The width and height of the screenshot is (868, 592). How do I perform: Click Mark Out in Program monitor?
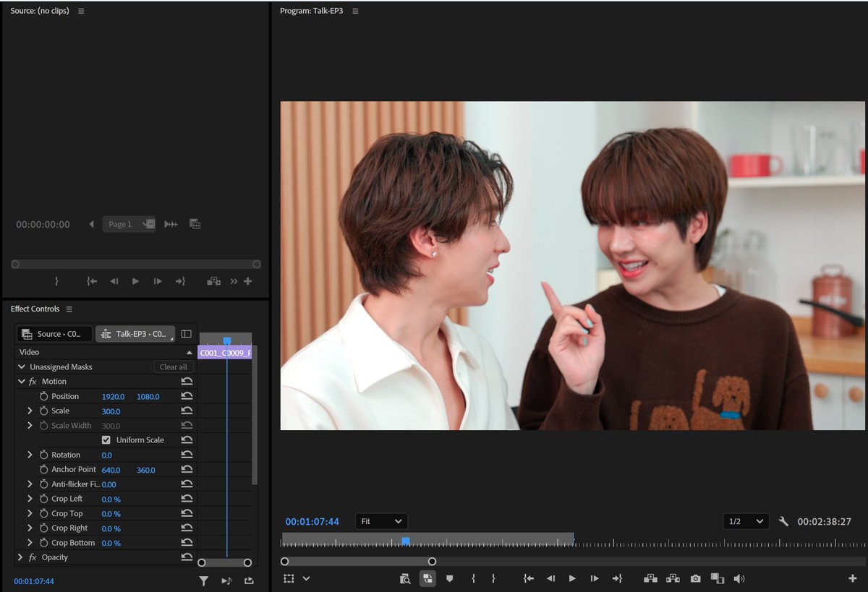493,579
